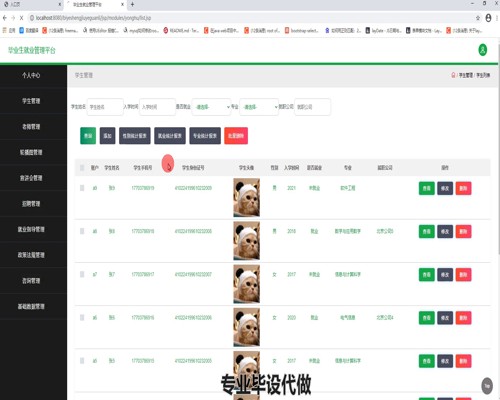Viewport: 500px width, 400px height.
Task: Open the 性别统计报表 report
Action: pos(135,136)
